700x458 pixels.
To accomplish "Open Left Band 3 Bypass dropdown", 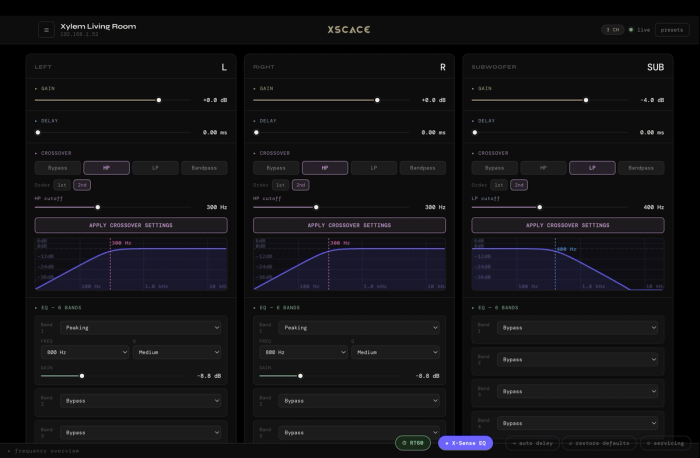I will point(141,433).
